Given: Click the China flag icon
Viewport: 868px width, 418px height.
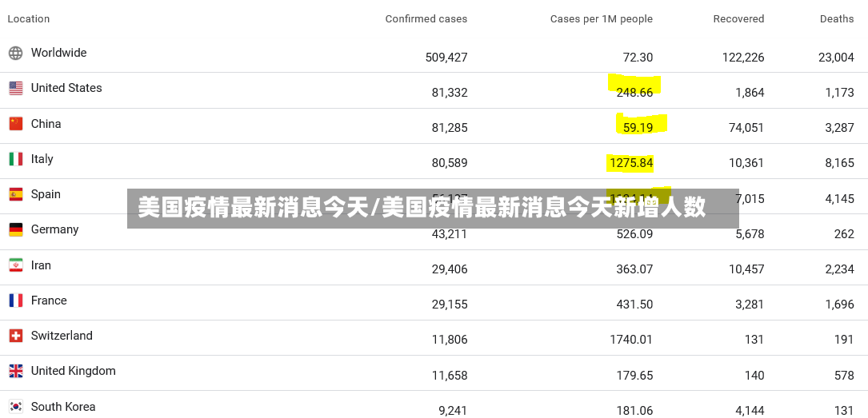Looking at the screenshot, I should click(x=15, y=124).
